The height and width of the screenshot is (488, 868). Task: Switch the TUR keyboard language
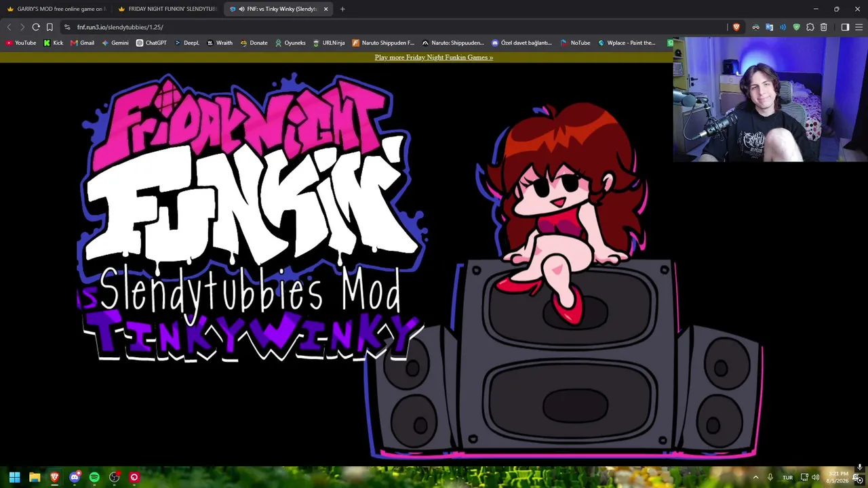[787, 477]
